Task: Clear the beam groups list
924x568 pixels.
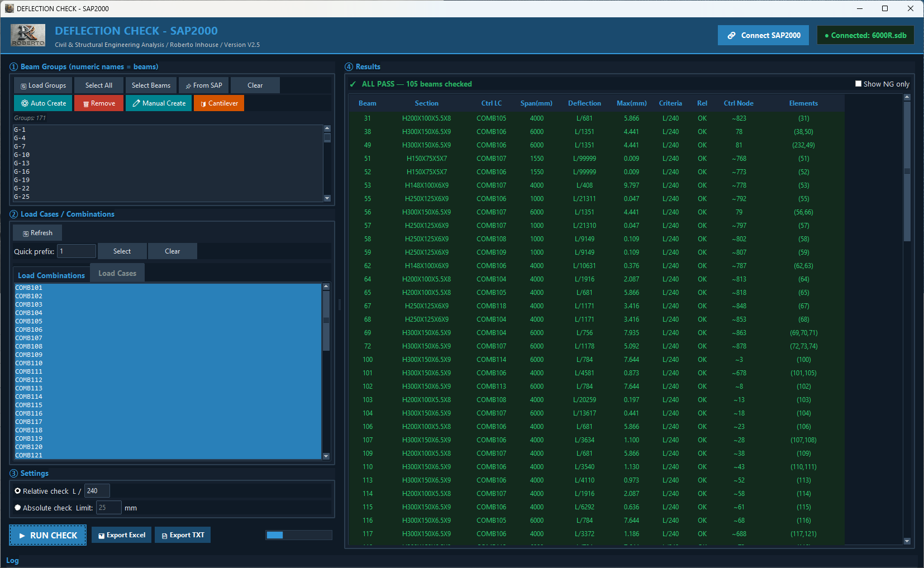Action: [x=255, y=85]
